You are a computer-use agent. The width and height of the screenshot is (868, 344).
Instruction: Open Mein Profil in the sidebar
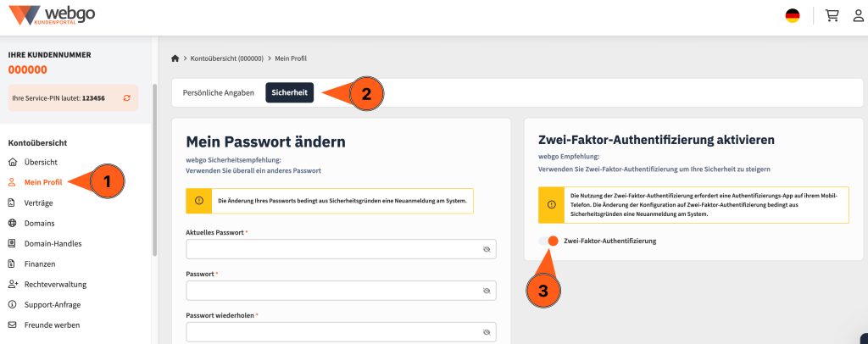click(x=43, y=182)
